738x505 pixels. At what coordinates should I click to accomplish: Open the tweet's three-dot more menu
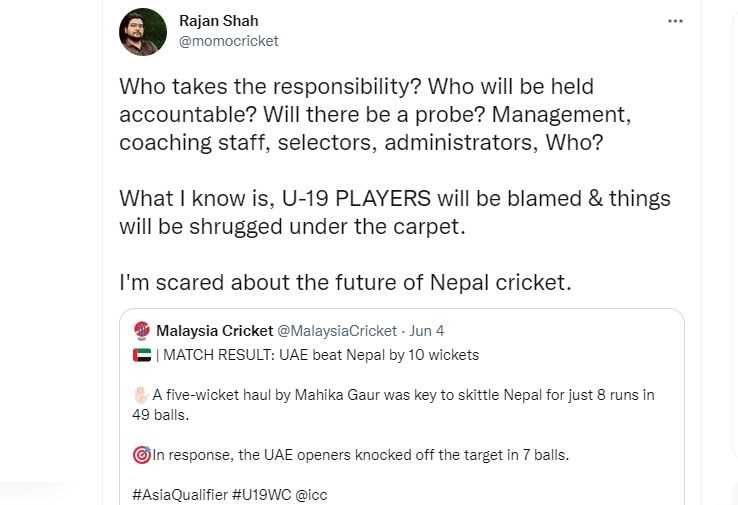coord(675,21)
